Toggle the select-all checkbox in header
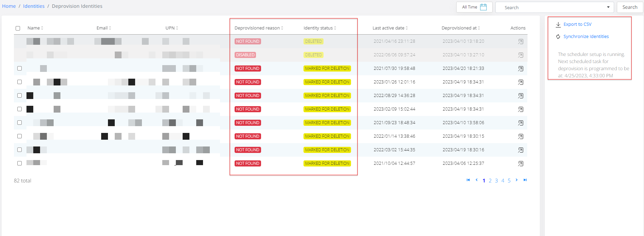The image size is (644, 236). pyautogui.click(x=18, y=28)
